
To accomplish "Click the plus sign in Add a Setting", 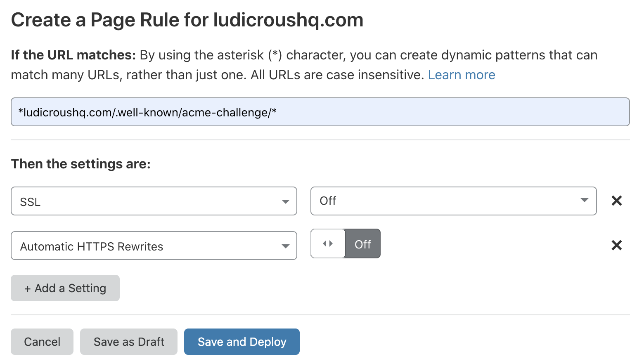I will [x=28, y=288].
